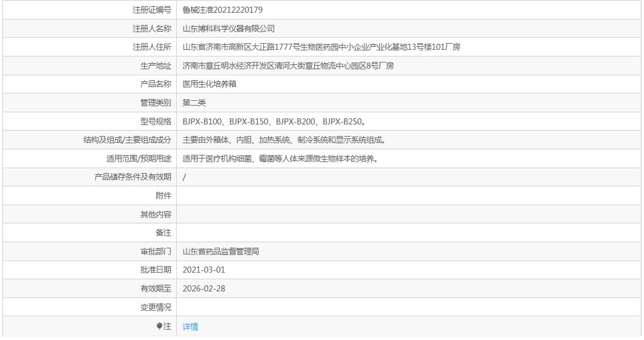Select product name 医用生化培养箱
The height and width of the screenshot is (340, 644).
210,84
